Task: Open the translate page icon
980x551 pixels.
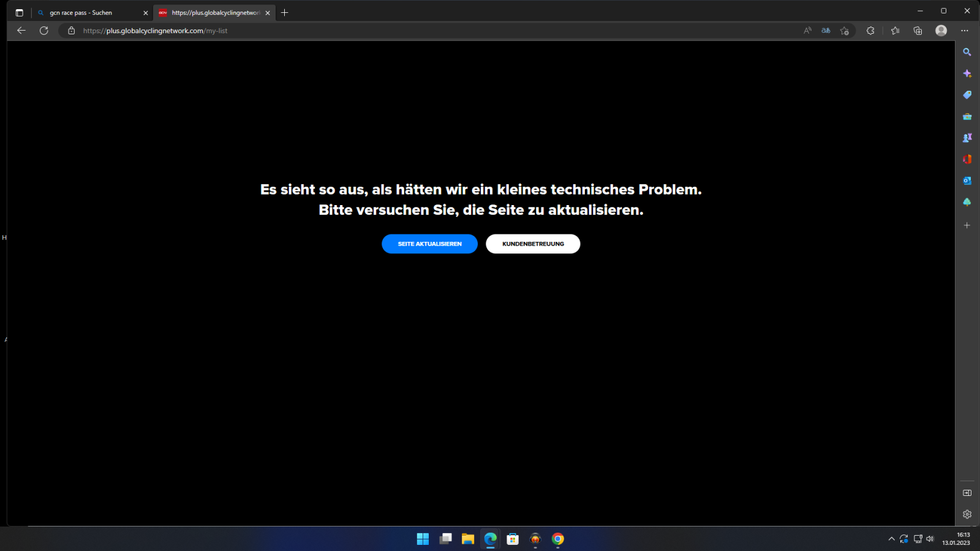Action: [x=826, y=31]
